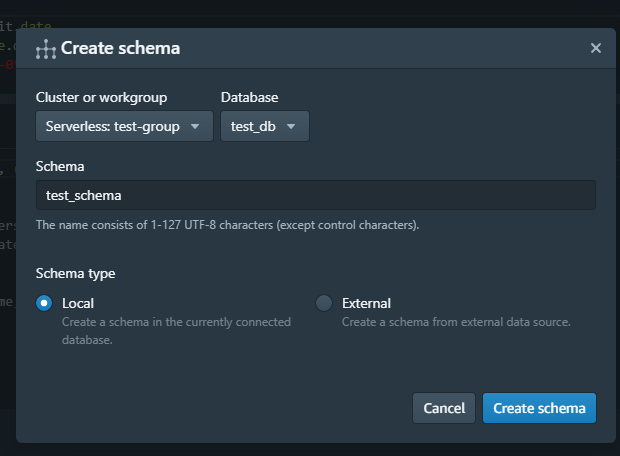
Task: Click the 'external data source' description text
Action: pyautogui.click(x=456, y=322)
